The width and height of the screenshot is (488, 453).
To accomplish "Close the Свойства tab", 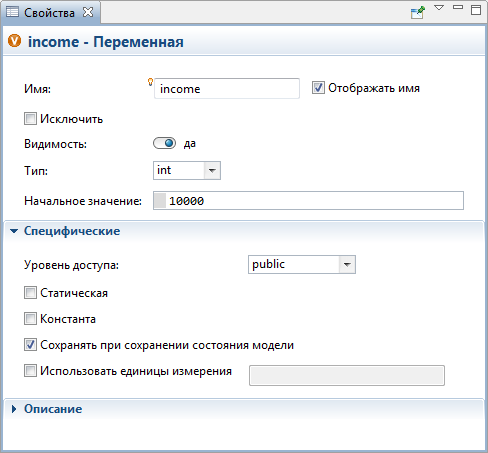I will [88, 12].
